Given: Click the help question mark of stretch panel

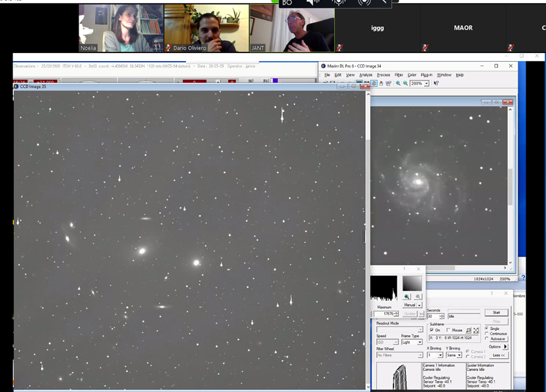Looking at the screenshot, I should tap(404, 269).
